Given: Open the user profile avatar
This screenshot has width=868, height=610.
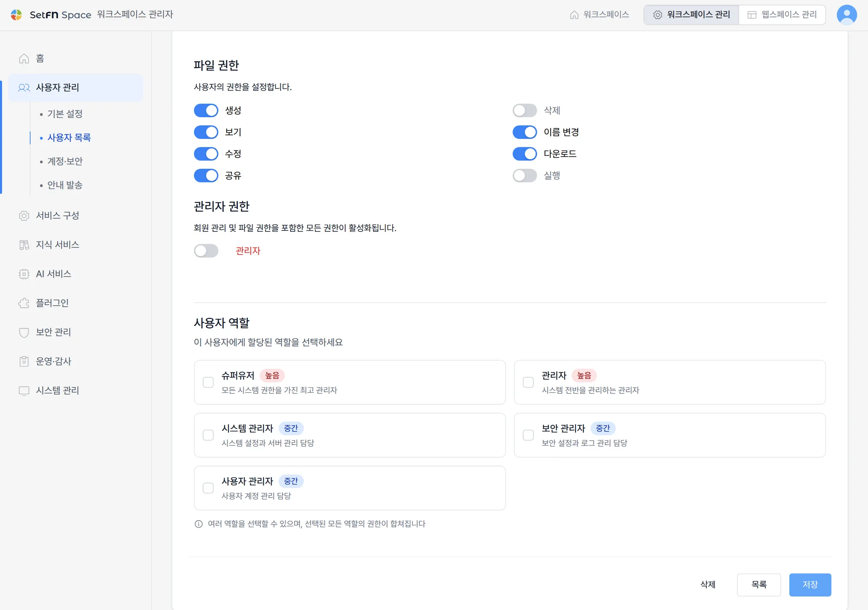Looking at the screenshot, I should click(x=846, y=15).
